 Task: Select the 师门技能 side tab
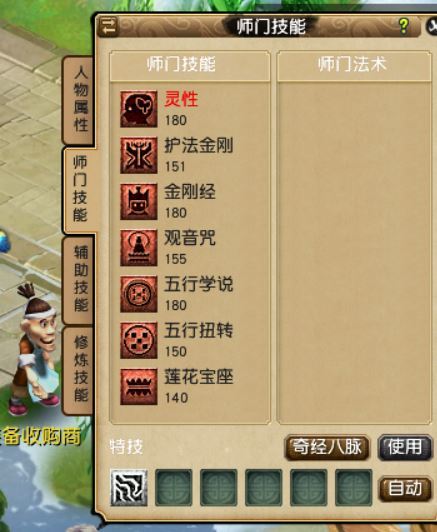80,189
